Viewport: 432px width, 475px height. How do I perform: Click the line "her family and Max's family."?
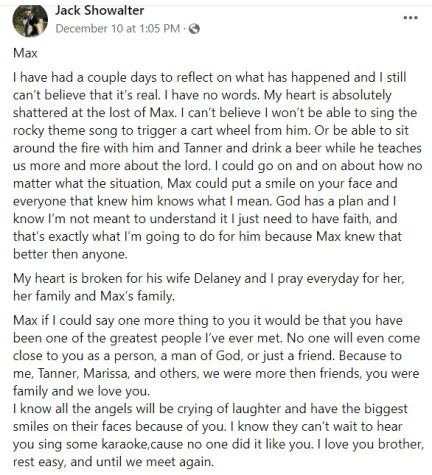pos(94,296)
